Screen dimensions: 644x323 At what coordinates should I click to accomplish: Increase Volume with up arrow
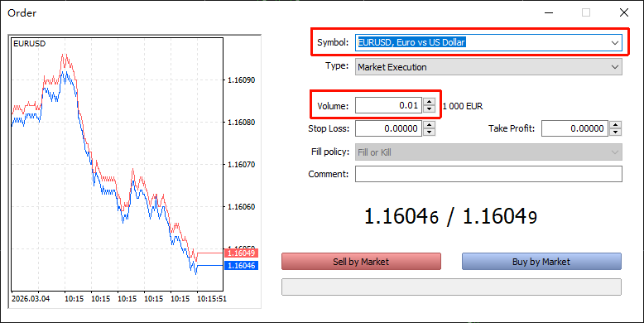point(429,102)
